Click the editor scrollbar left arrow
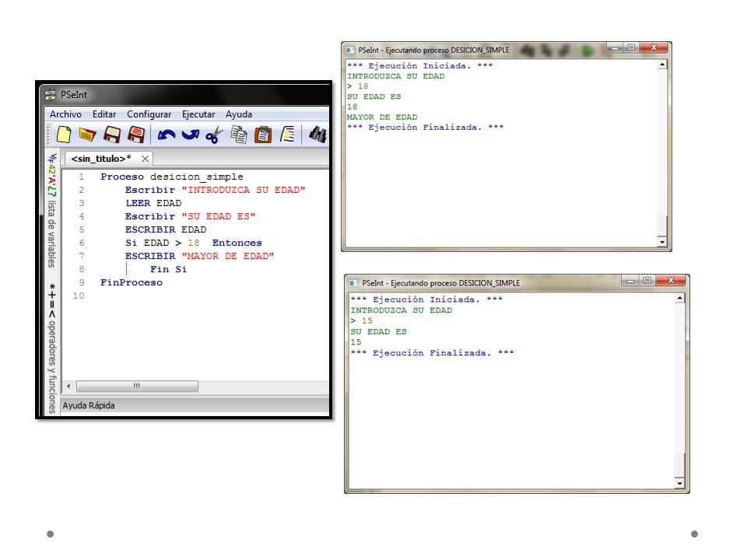Screen dimensions: 747x560 click(x=68, y=386)
